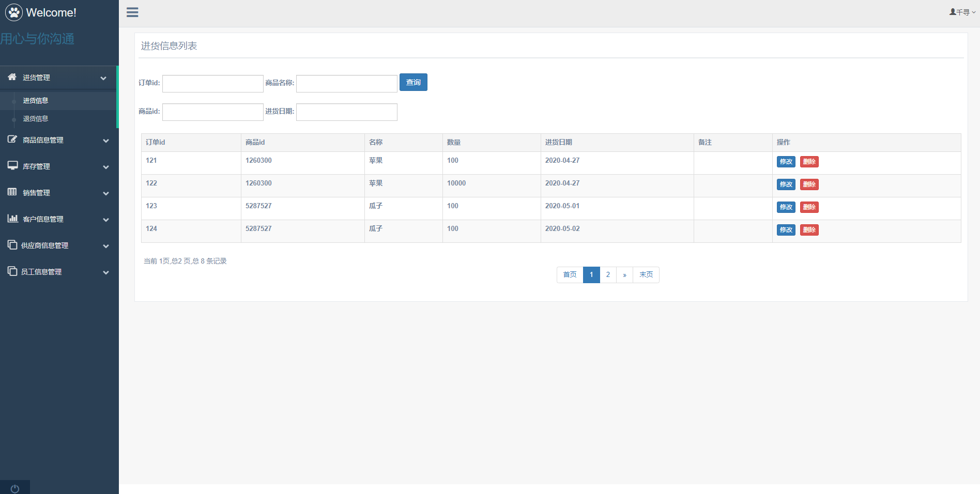Image resolution: width=980 pixels, height=494 pixels.
Task: Click the paw logo icon next to Welcome
Action: pyautogui.click(x=14, y=12)
